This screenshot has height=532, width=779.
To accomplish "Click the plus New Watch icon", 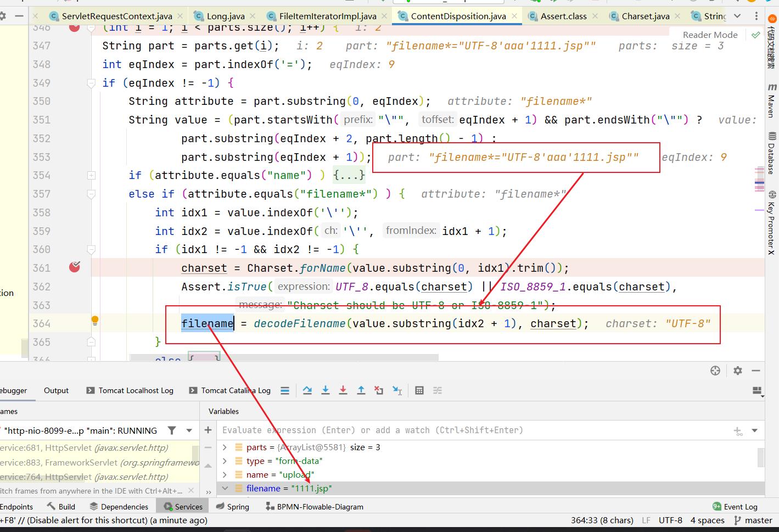I will click(208, 430).
